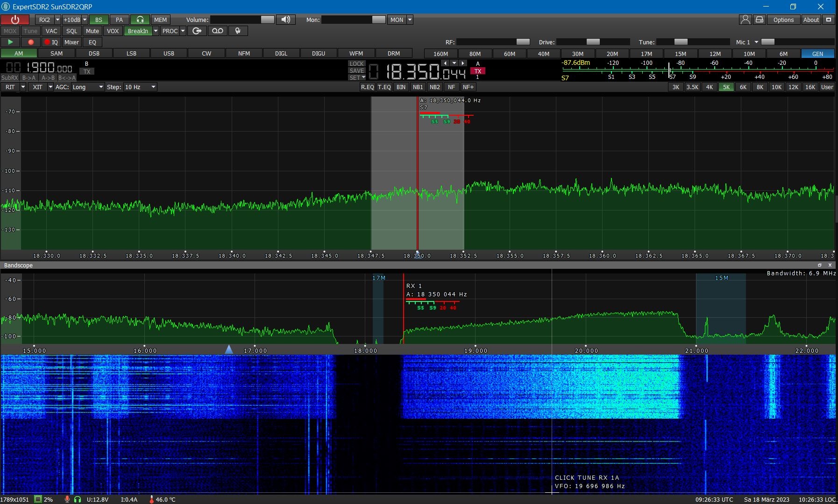Click the small window icon next to About
The width and height of the screenshot is (838, 504).
pyautogui.click(x=829, y=20)
